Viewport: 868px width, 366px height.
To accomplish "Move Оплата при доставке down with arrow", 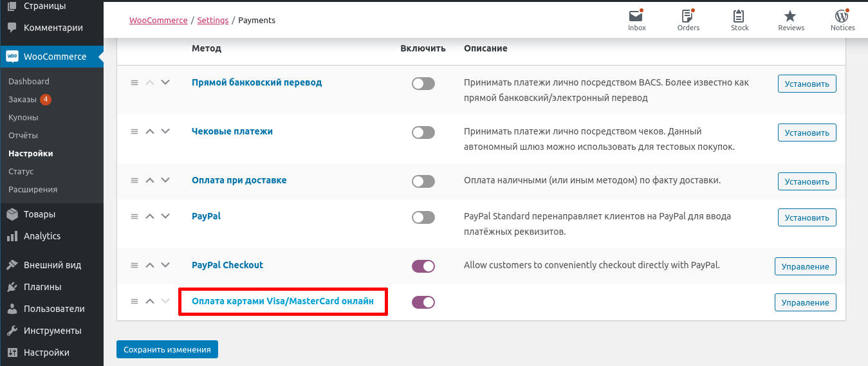I will (x=165, y=180).
